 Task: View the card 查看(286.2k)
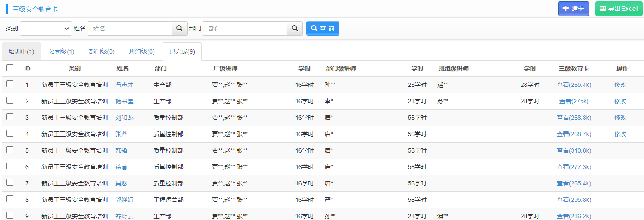click(574, 216)
